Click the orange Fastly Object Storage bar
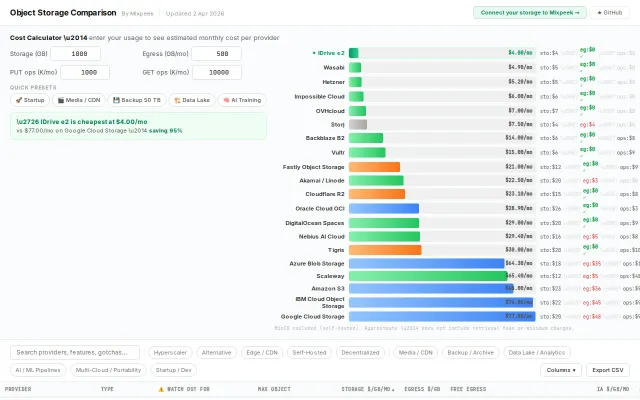 point(374,167)
